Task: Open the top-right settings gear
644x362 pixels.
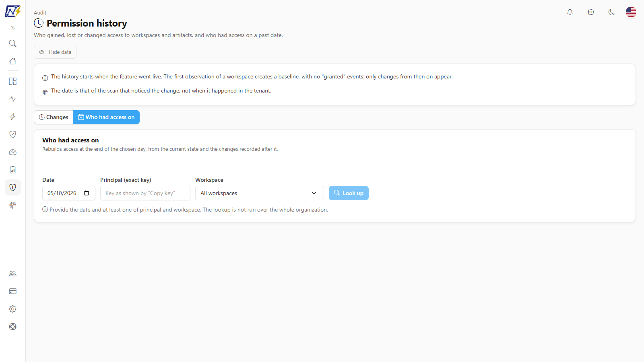Action: pyautogui.click(x=591, y=12)
